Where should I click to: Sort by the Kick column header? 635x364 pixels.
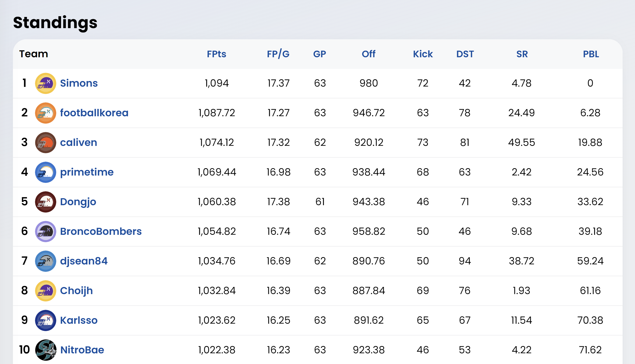click(x=423, y=54)
